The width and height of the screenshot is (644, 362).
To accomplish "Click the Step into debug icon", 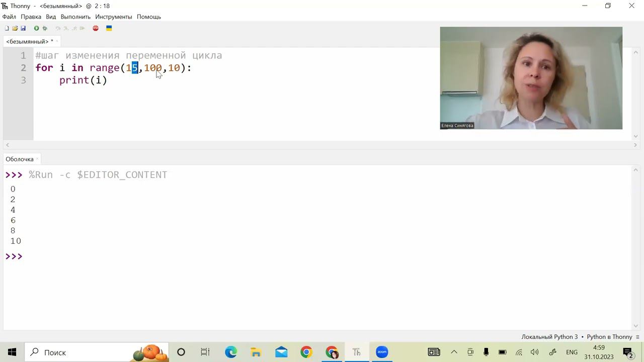I will [x=66, y=28].
